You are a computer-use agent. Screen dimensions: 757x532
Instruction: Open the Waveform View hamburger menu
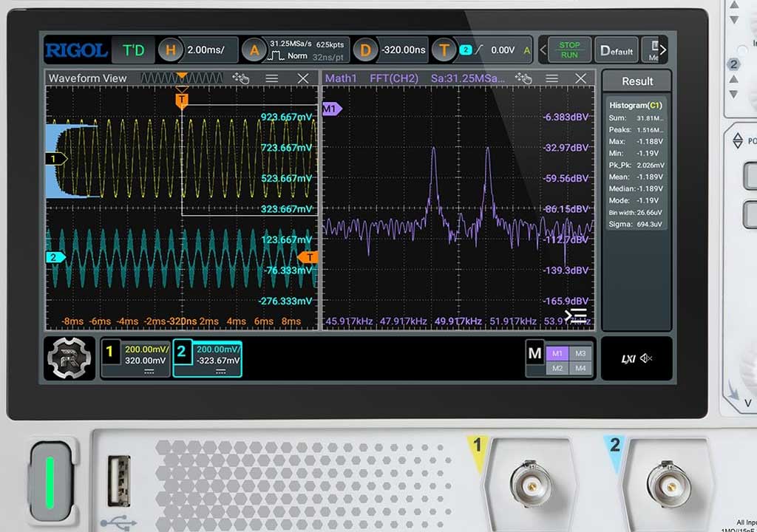(x=273, y=78)
